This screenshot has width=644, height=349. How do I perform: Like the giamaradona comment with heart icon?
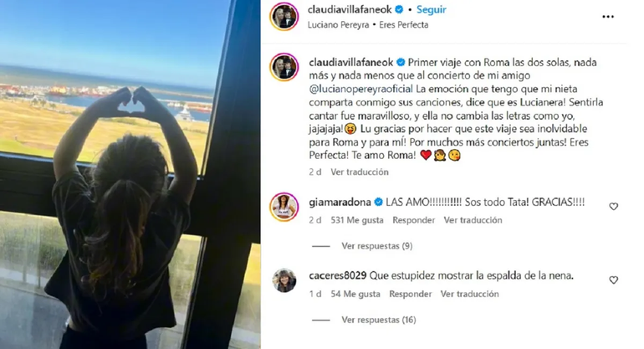614,207
